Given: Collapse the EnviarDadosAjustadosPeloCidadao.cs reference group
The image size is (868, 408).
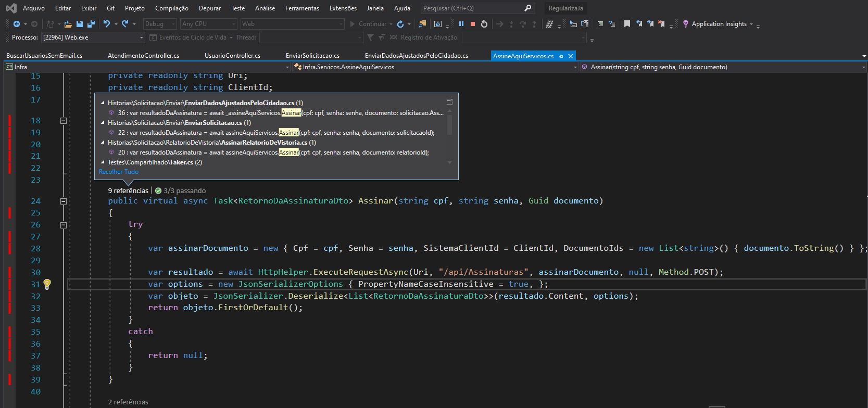Looking at the screenshot, I should [103, 103].
